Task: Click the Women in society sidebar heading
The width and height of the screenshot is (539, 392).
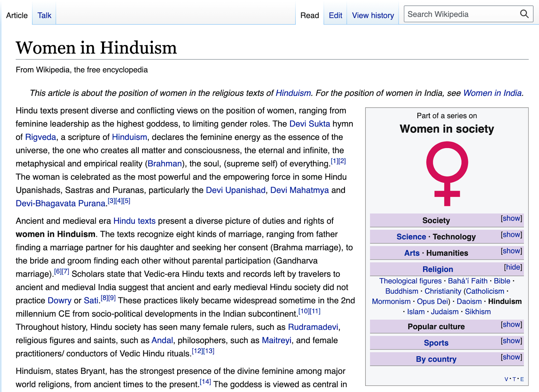Action: 447,129
